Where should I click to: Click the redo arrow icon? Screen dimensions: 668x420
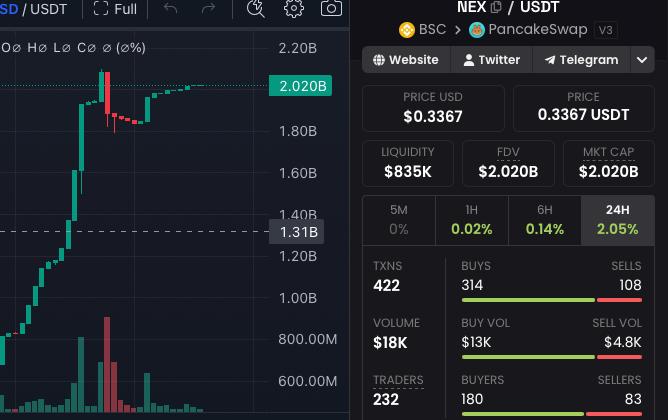[208, 8]
